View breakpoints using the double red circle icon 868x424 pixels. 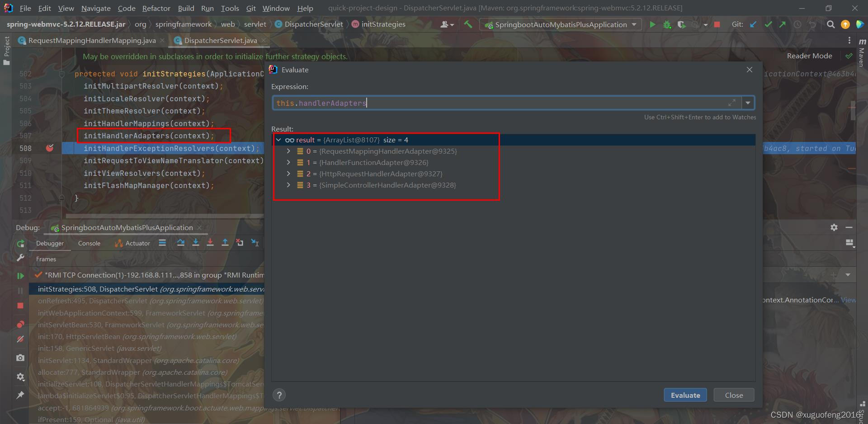(20, 324)
